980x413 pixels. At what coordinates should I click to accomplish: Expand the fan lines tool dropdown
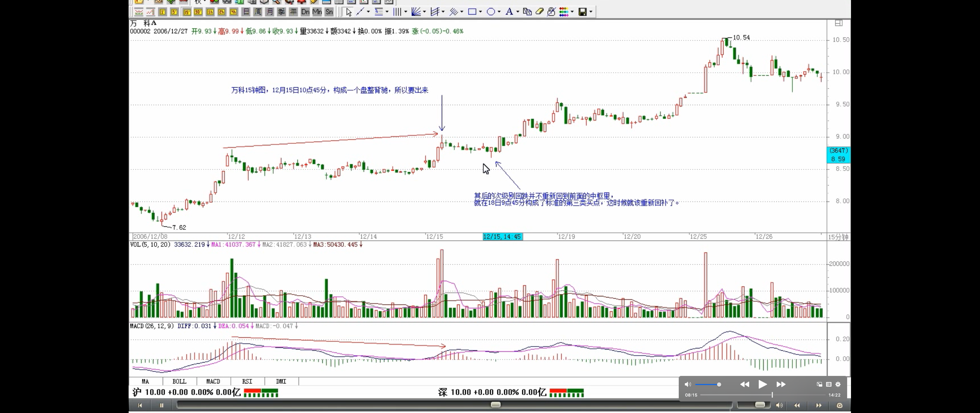[x=424, y=12]
